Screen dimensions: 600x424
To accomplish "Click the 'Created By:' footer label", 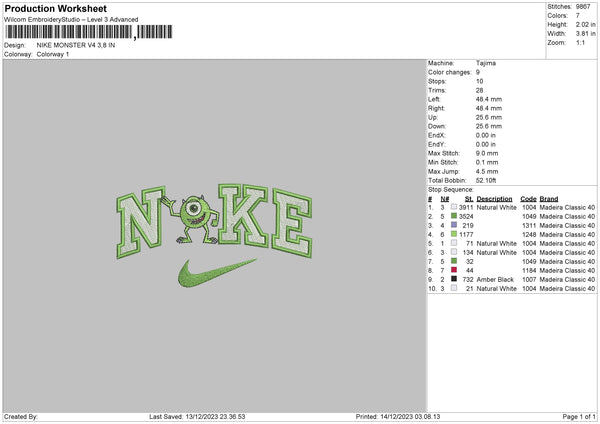I will pyautogui.click(x=21, y=417).
